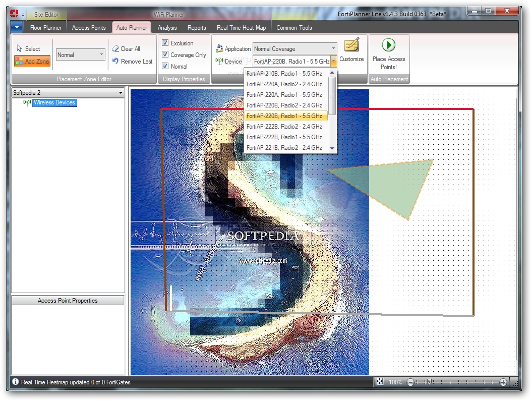Click the Fortinet application logo icon
Image resolution: width=532 pixels, height=401 pixels.
[14, 14]
